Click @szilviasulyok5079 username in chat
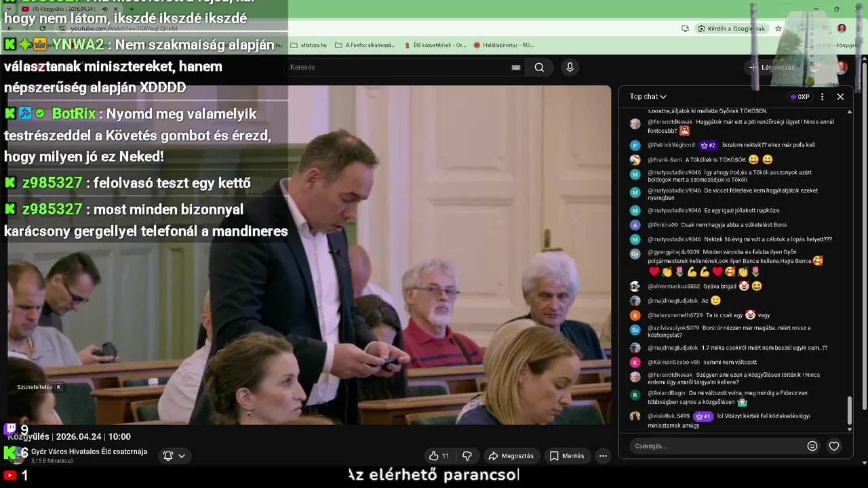Image resolution: width=868 pixels, height=488 pixels. 673,328
